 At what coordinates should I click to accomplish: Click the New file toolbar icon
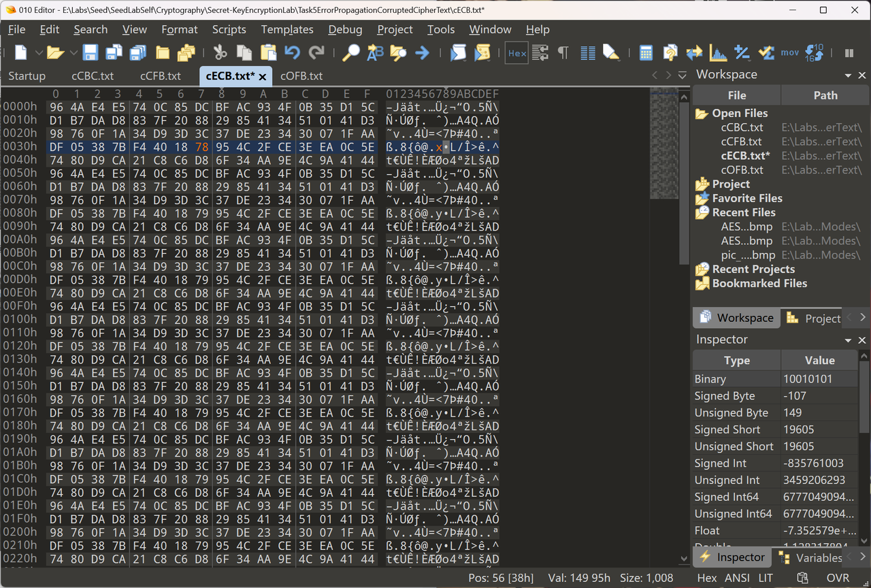[21, 52]
